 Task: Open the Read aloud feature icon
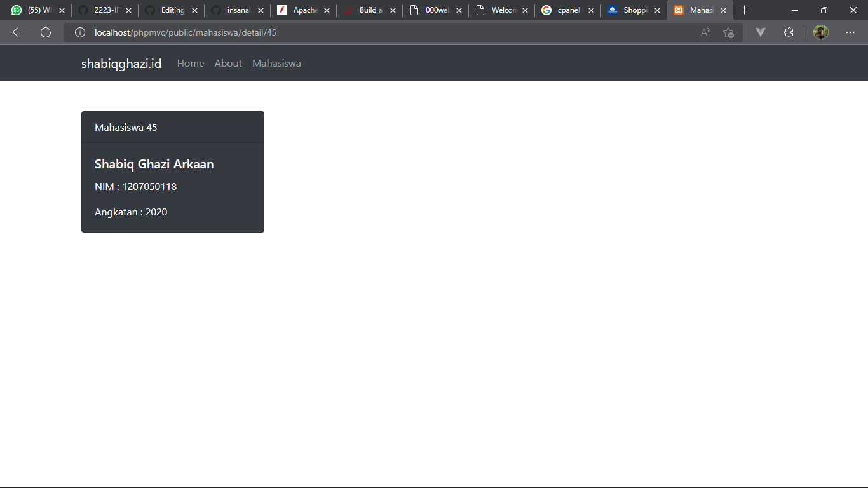tap(705, 32)
